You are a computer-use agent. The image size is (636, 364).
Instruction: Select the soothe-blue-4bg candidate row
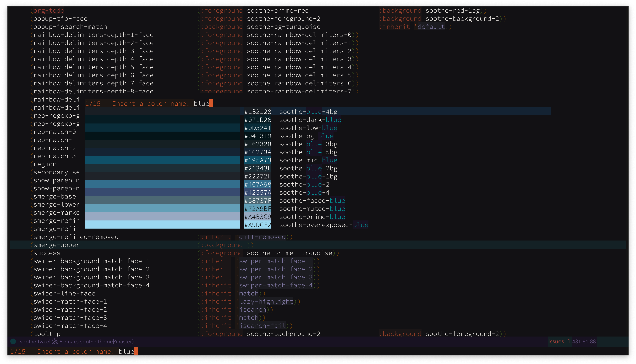[308, 112]
